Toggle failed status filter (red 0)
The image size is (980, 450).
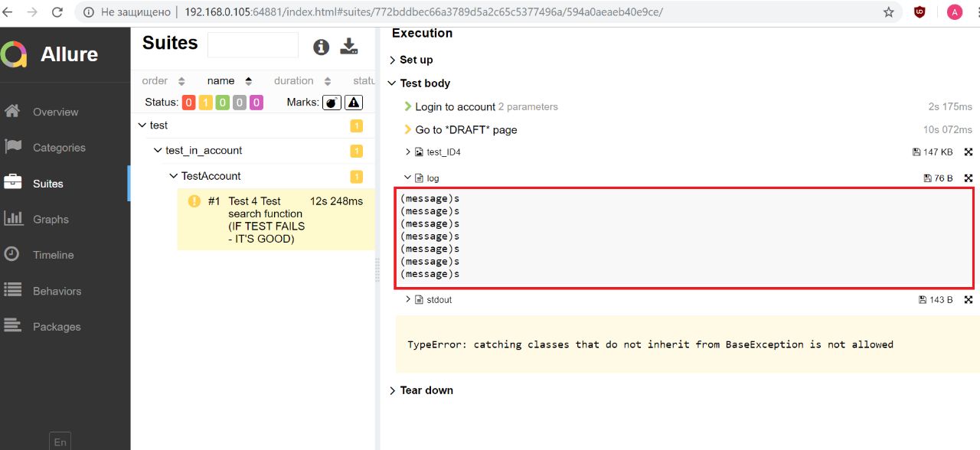point(188,103)
